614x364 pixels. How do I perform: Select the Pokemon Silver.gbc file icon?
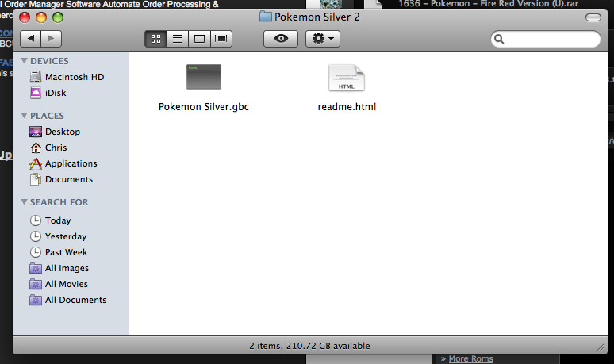pyautogui.click(x=204, y=77)
